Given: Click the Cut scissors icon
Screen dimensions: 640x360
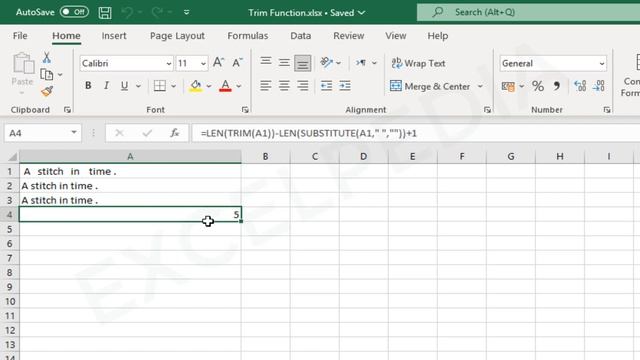Looking at the screenshot, I should click(47, 58).
